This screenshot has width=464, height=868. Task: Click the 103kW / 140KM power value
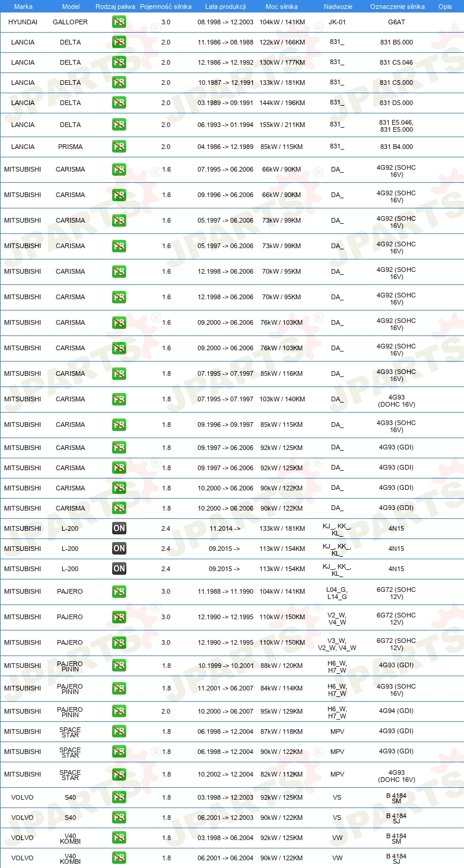282,399
